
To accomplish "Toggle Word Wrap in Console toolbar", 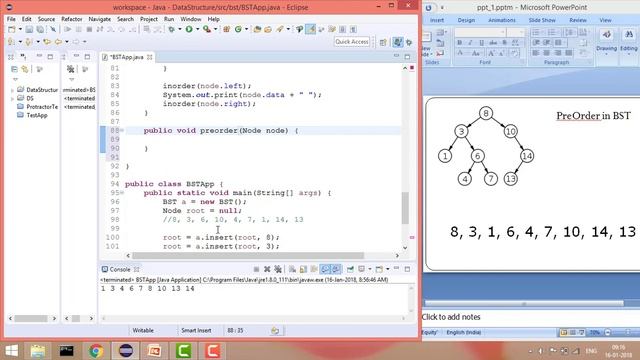I will click(314, 269).
